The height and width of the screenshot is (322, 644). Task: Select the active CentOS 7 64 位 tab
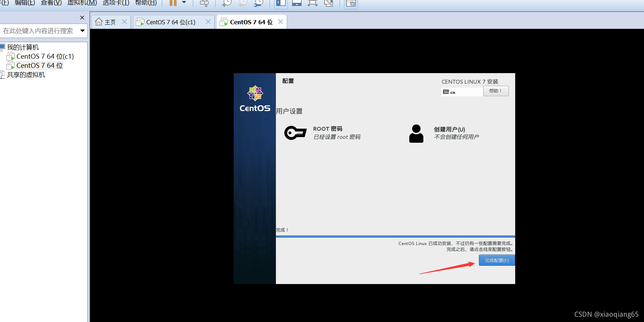click(x=252, y=22)
